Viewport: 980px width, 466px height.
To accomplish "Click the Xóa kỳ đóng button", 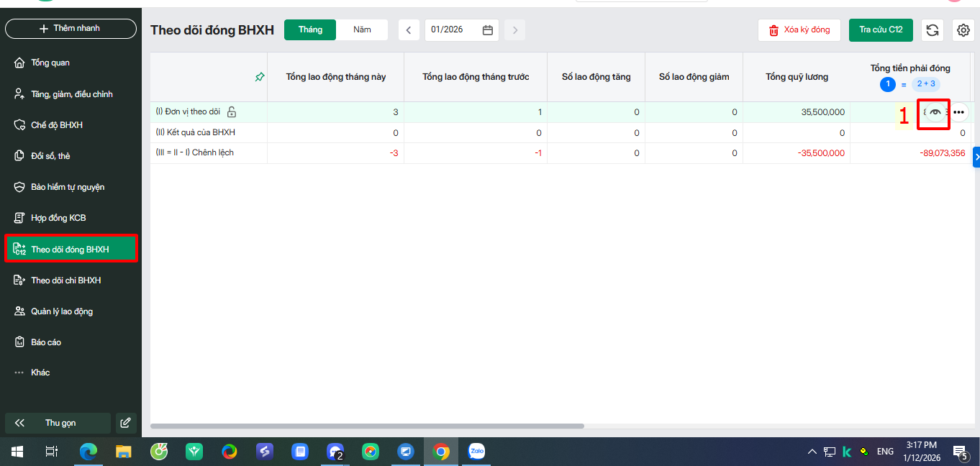I will [x=799, y=30].
